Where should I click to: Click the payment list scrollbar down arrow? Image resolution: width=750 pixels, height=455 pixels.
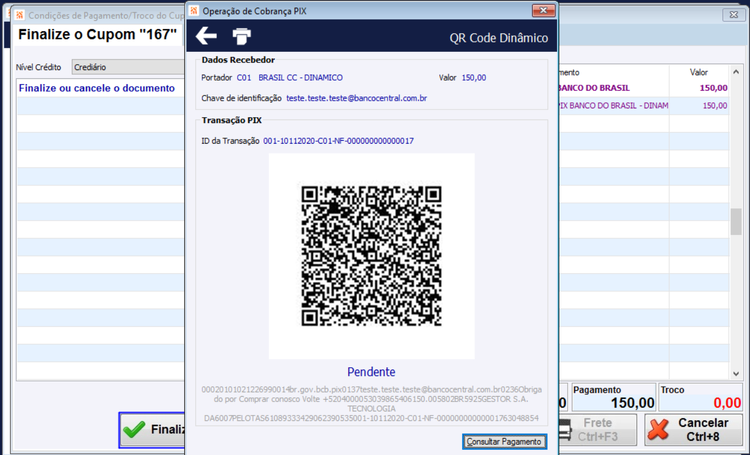coord(736,374)
